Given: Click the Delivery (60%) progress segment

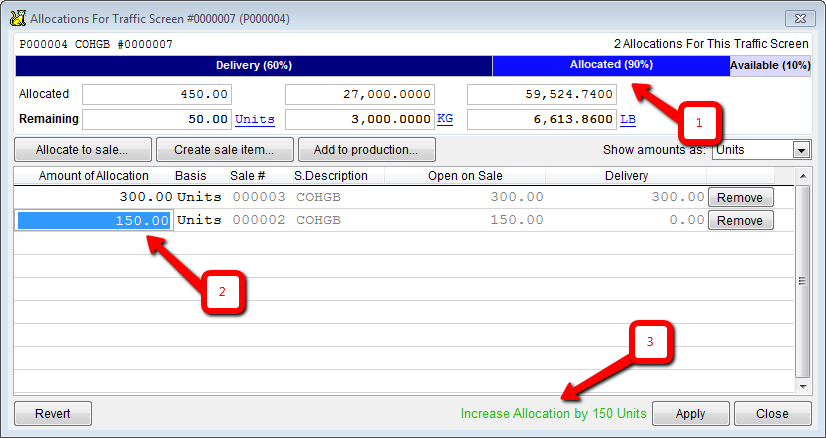Looking at the screenshot, I should coord(254,66).
